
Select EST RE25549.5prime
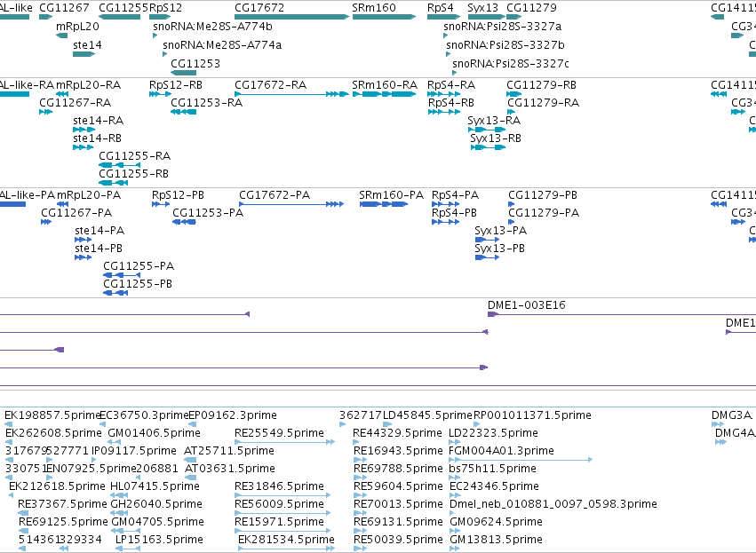coord(279,433)
